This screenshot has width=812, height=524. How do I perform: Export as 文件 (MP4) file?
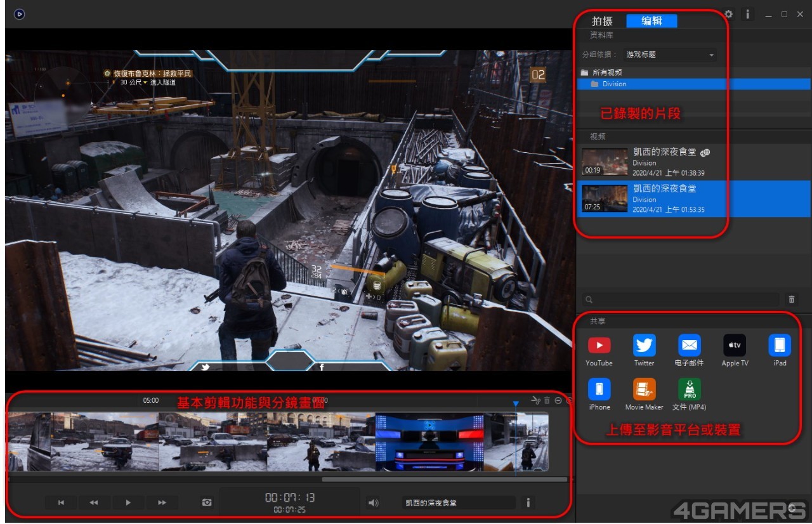(689, 394)
